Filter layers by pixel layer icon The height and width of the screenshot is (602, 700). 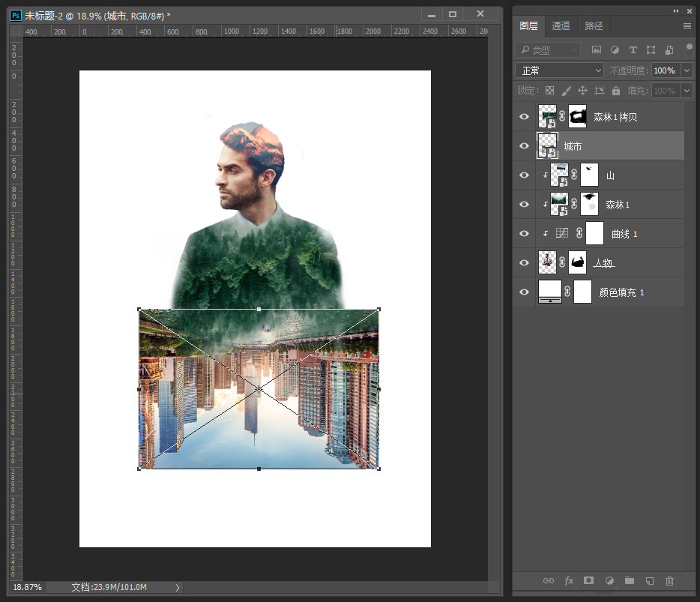pos(597,50)
